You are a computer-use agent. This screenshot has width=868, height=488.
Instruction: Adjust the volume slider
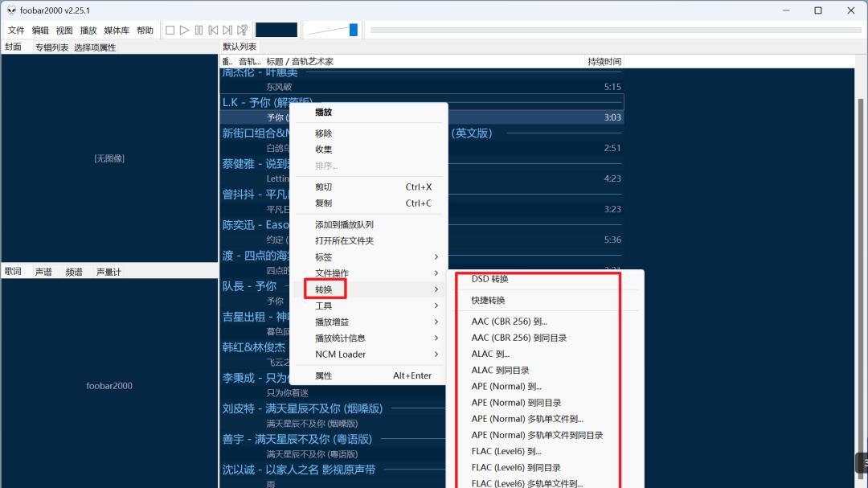click(x=333, y=30)
